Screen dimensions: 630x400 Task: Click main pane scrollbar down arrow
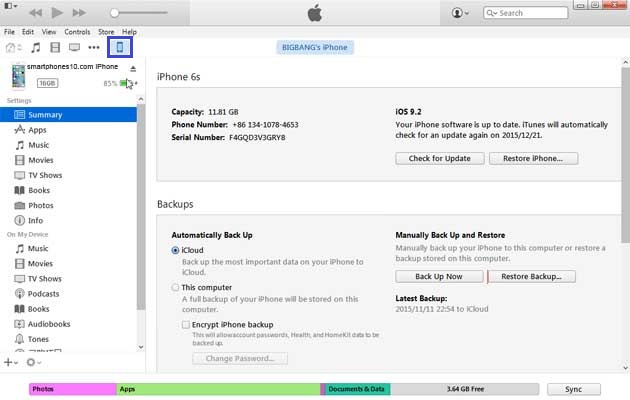click(x=626, y=367)
